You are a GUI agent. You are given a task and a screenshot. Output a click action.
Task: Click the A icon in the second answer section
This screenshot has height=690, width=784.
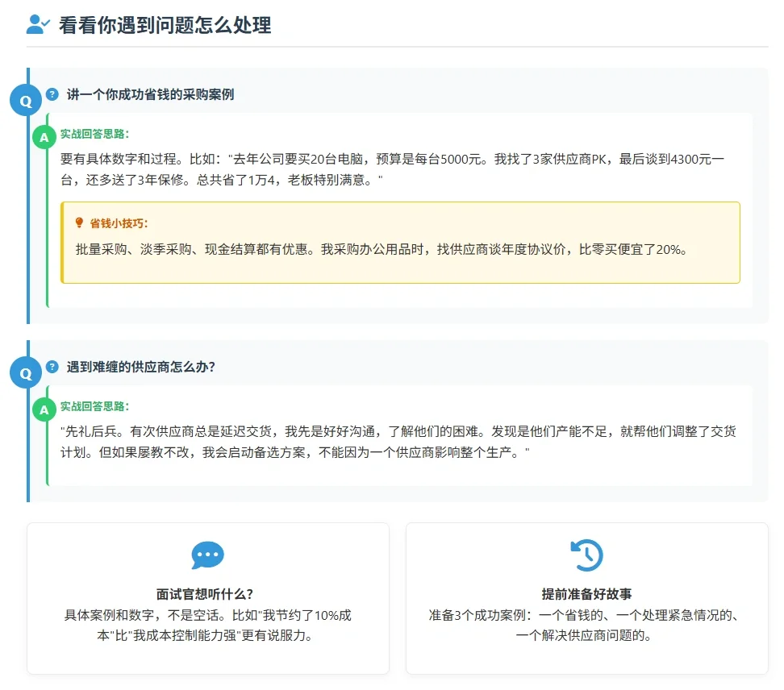(44, 410)
